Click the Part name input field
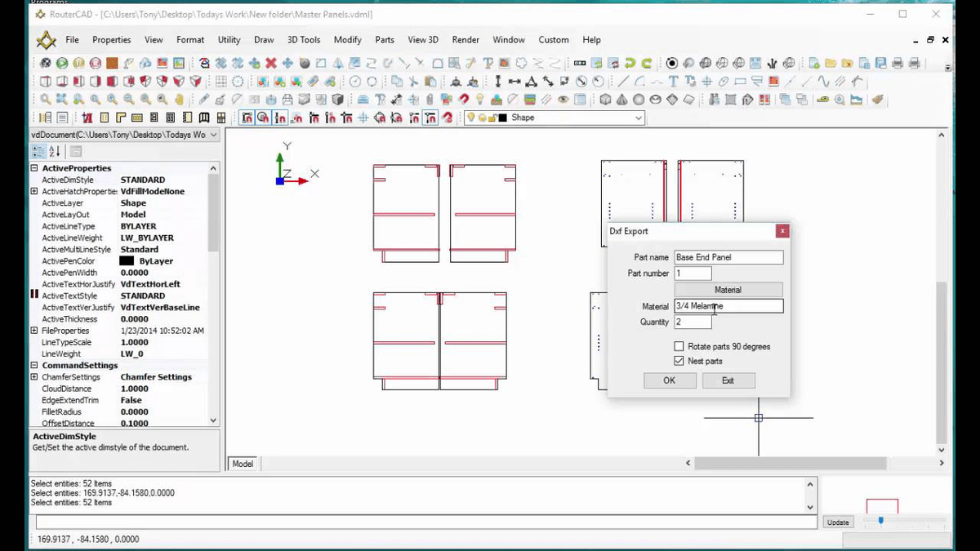The width and height of the screenshot is (980, 551). click(728, 257)
